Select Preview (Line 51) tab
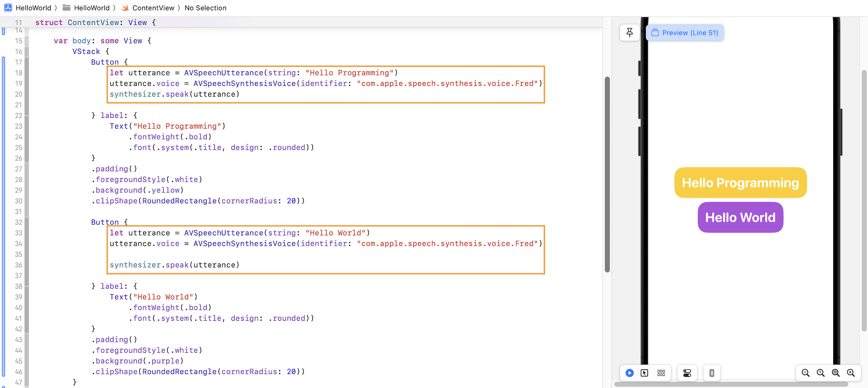This screenshot has width=868, height=388. tap(685, 33)
